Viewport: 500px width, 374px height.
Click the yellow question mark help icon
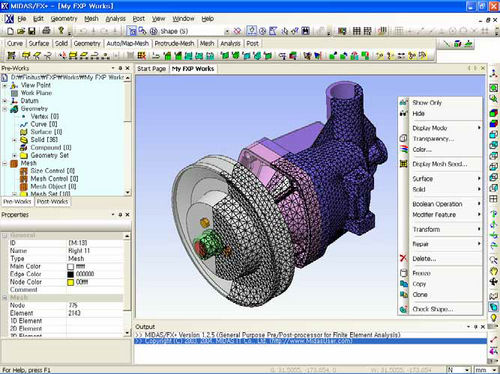[x=61, y=31]
